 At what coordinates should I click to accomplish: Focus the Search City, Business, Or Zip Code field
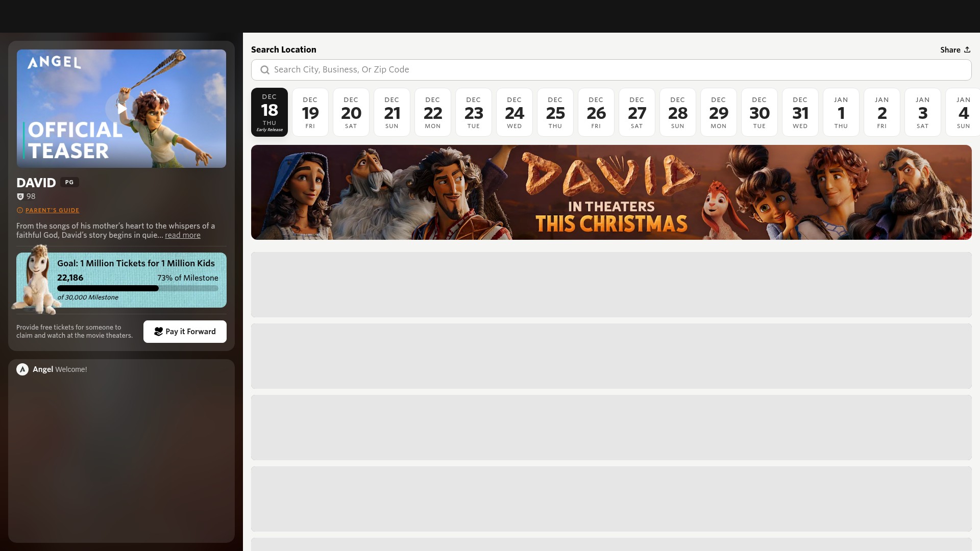(611, 70)
